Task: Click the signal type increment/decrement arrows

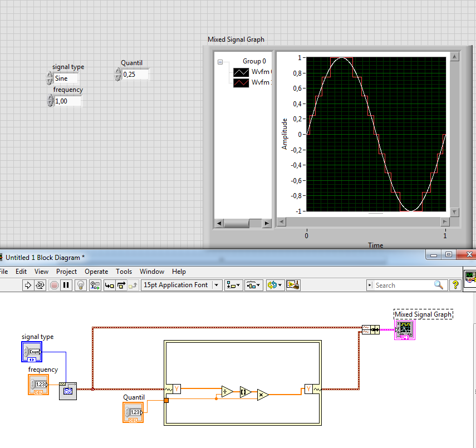Action: click(50, 78)
